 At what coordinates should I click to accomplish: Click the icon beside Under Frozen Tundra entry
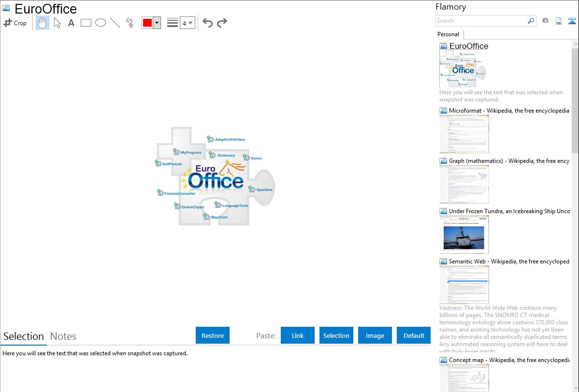click(443, 211)
